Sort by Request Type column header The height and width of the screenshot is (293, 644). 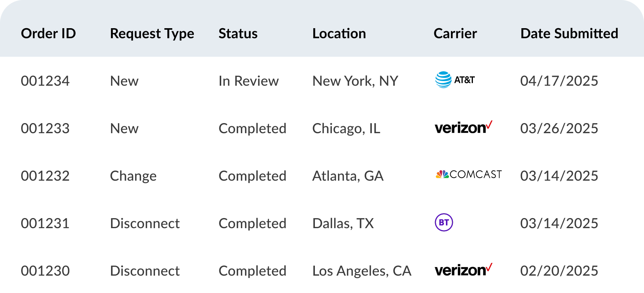tap(152, 34)
